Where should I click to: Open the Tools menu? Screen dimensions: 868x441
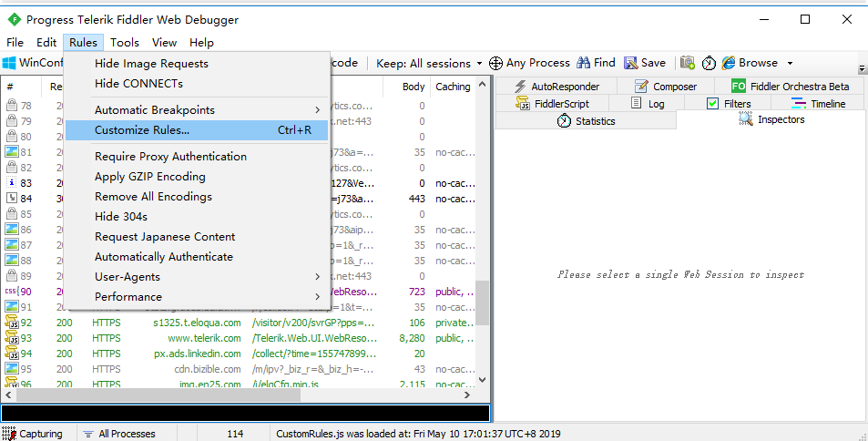coord(125,43)
